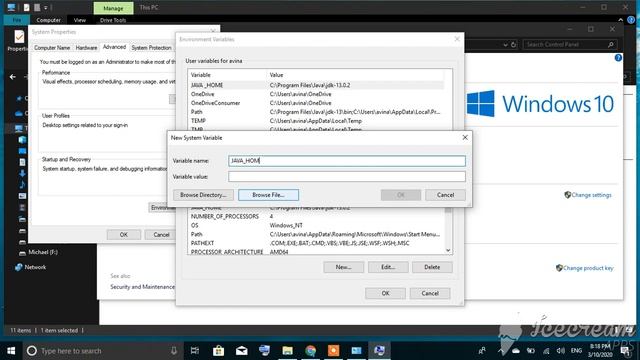This screenshot has height=360, width=640.
Task: Click the Change product key link
Action: click(588, 268)
